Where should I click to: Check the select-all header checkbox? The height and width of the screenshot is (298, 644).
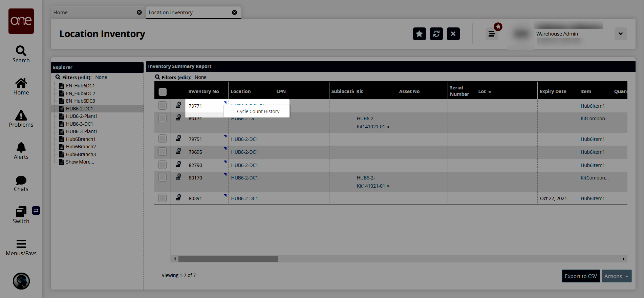(163, 92)
